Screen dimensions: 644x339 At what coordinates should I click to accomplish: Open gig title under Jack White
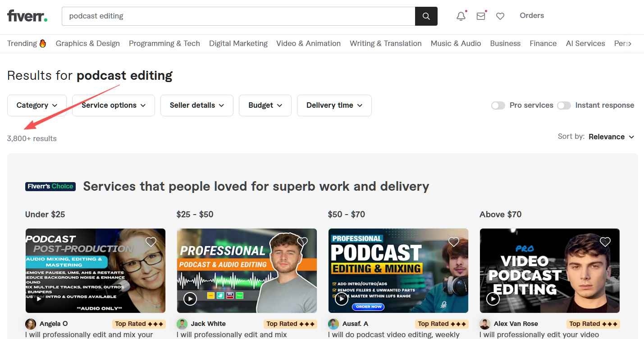pos(232,335)
